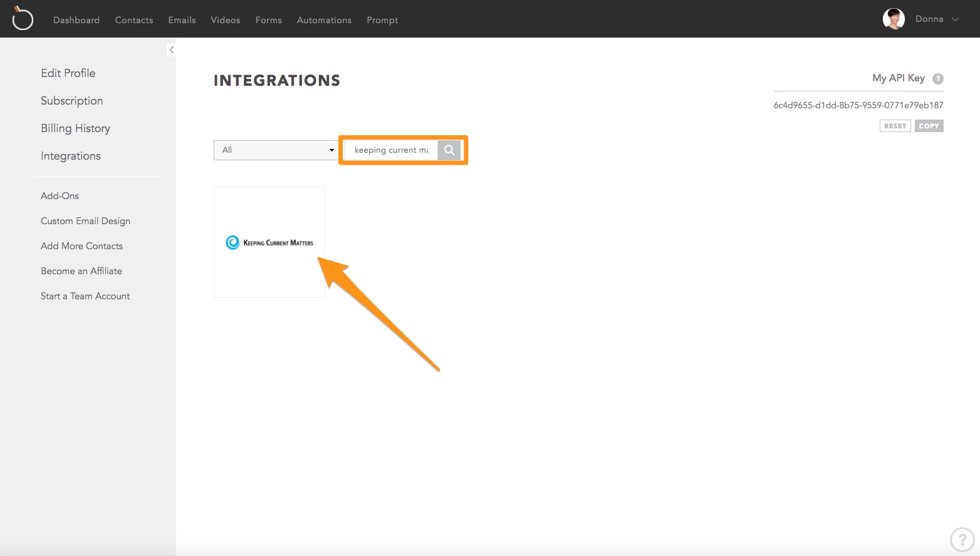Select Become an Affiliate

pos(81,271)
